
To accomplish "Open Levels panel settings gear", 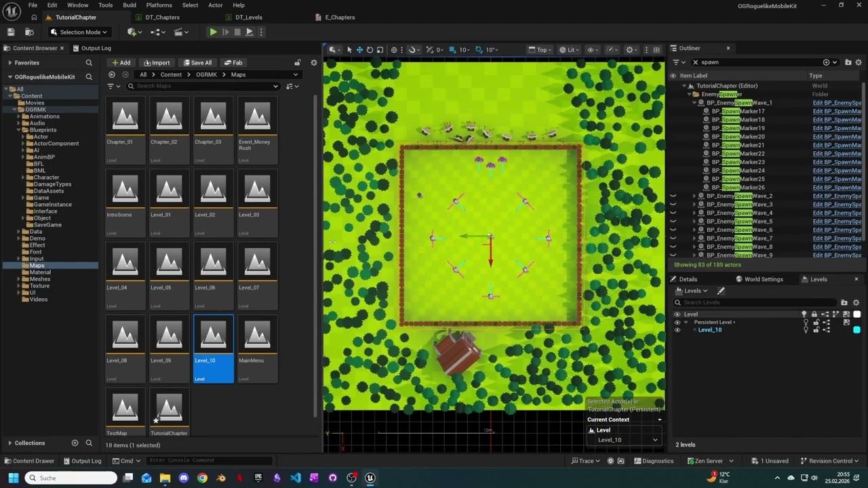I will coord(856,302).
